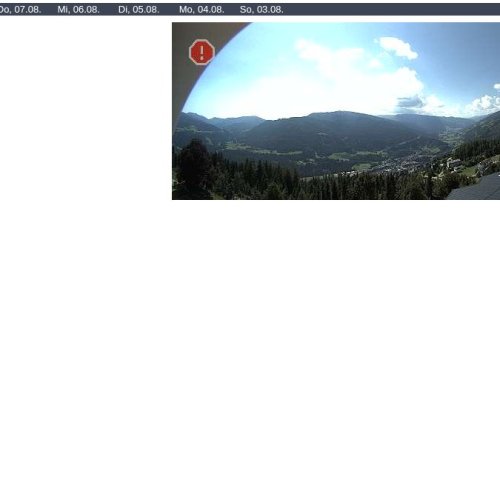Click the red exclamation warning icon

tap(202, 52)
